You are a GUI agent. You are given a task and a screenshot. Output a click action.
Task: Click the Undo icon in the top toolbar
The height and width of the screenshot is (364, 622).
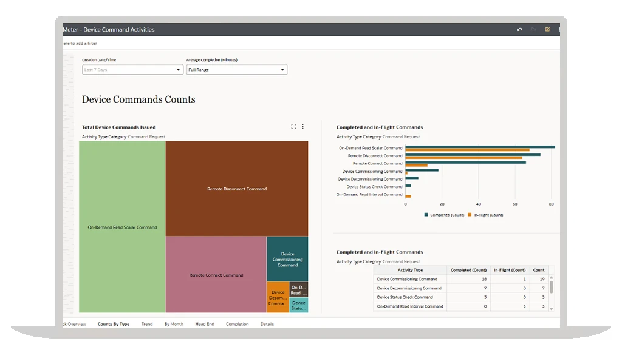coord(519,29)
